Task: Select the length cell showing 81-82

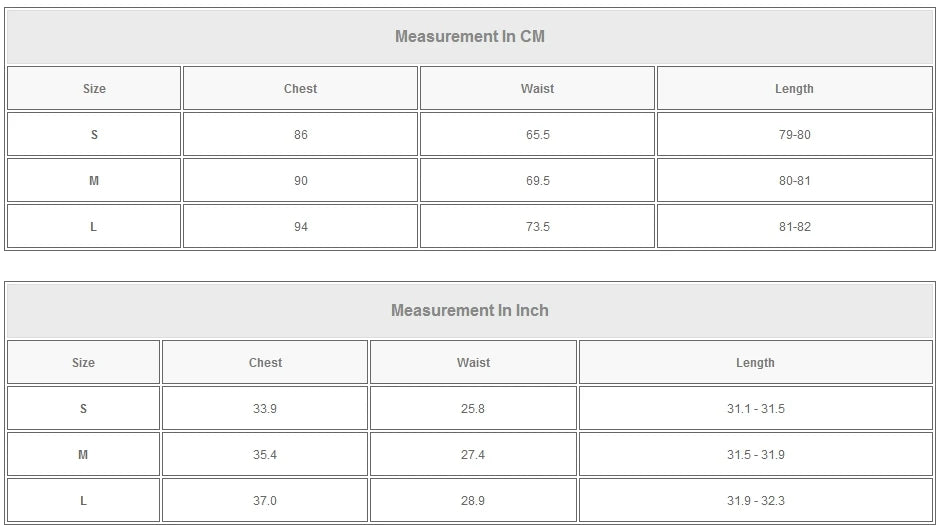Action: coord(794,227)
